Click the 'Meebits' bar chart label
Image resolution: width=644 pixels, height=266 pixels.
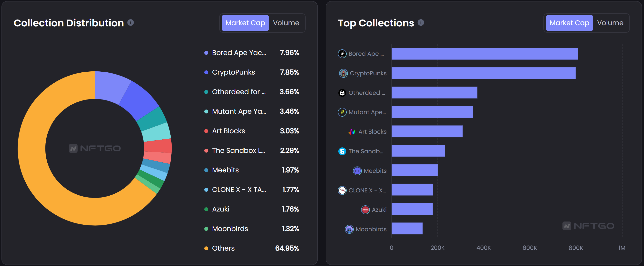[x=375, y=171]
